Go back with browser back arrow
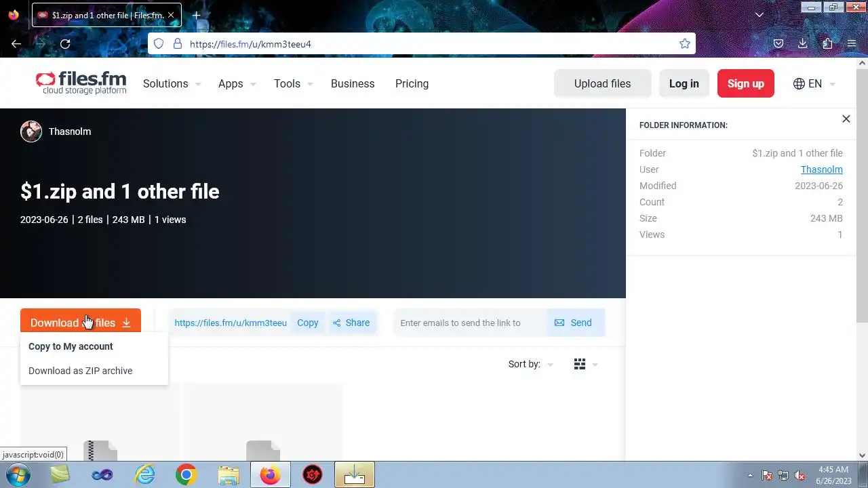This screenshot has width=868, height=488. (x=16, y=44)
